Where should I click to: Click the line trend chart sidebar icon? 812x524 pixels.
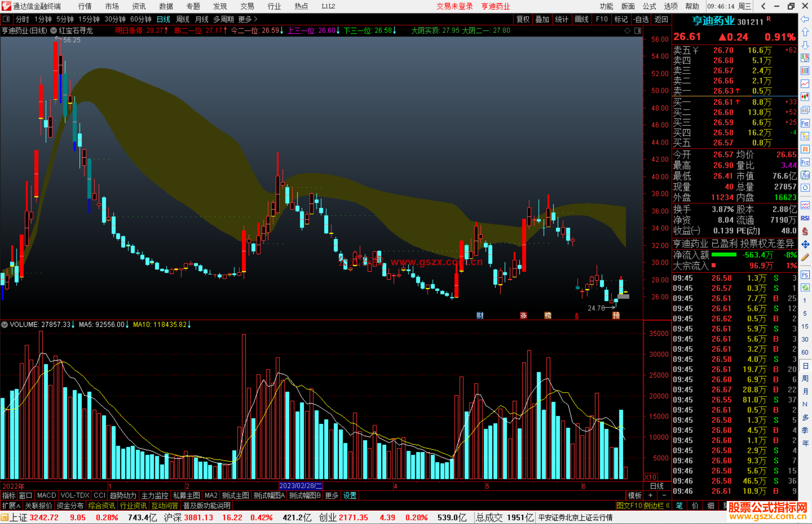(x=805, y=83)
